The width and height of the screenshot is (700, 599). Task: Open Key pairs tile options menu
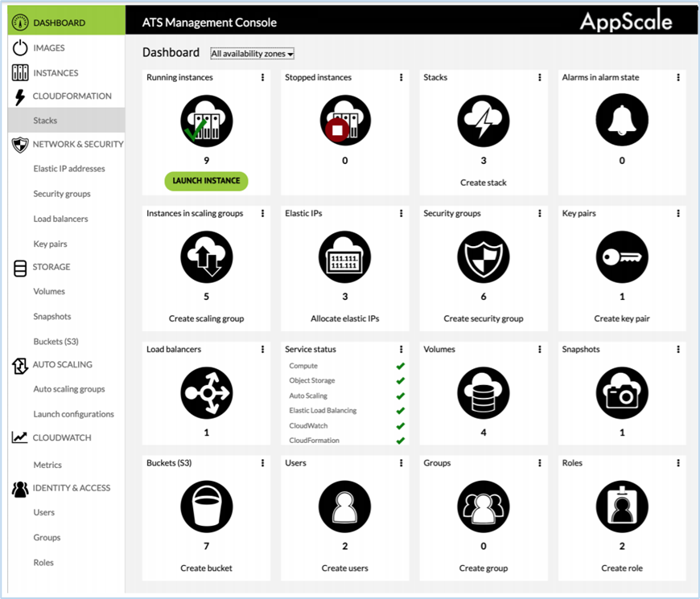pyautogui.click(x=678, y=213)
